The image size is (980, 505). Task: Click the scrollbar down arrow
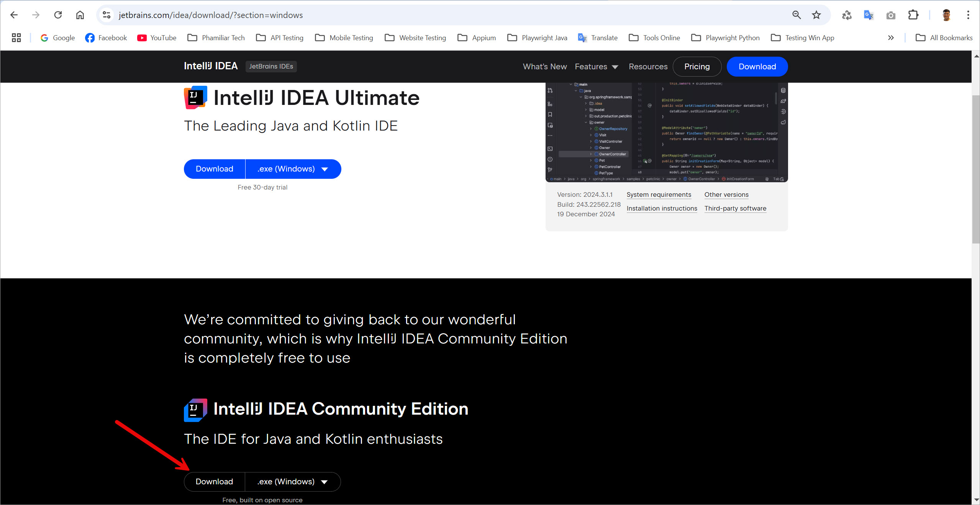[x=976, y=500]
